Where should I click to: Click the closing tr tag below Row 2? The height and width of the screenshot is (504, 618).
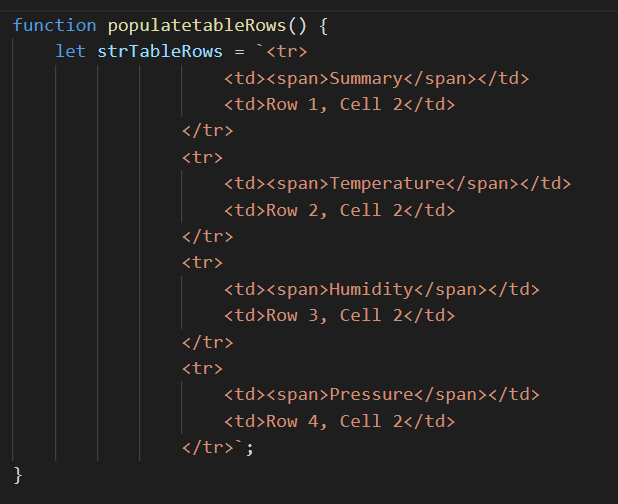coord(208,237)
